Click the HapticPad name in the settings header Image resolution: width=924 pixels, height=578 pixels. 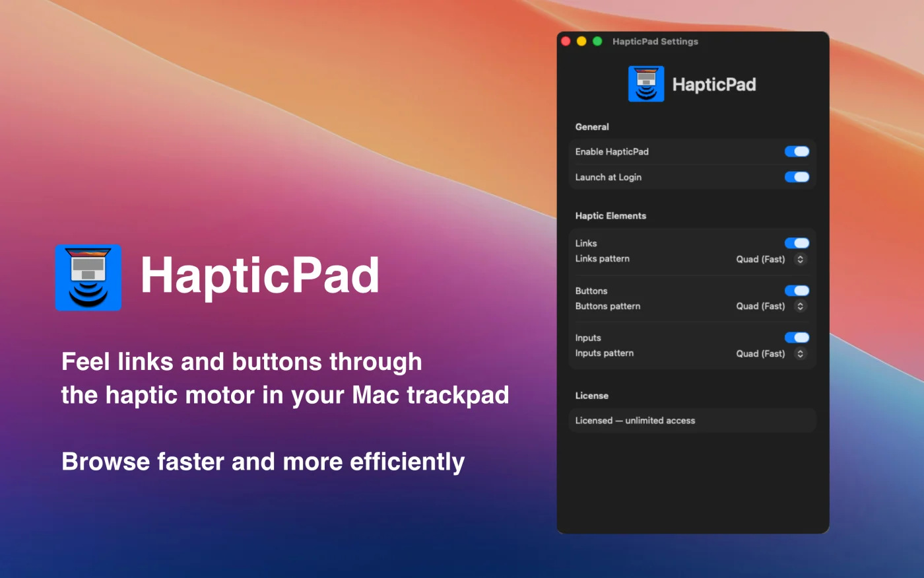click(714, 85)
